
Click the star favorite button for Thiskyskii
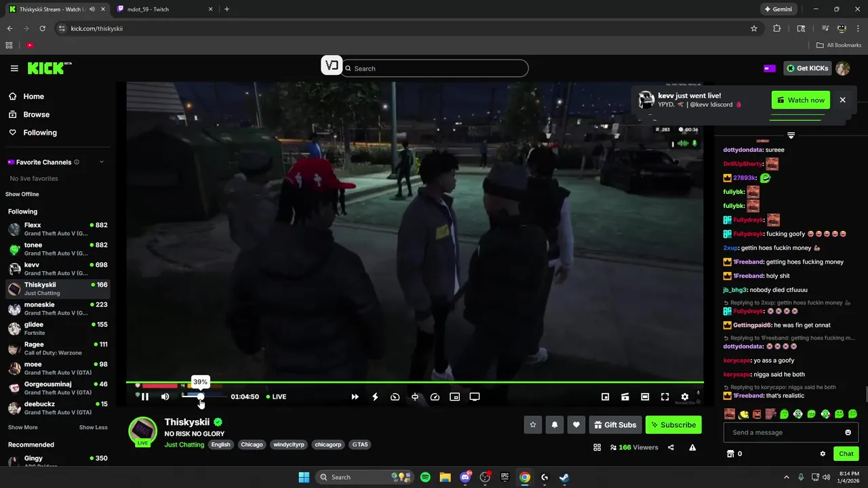click(x=533, y=425)
